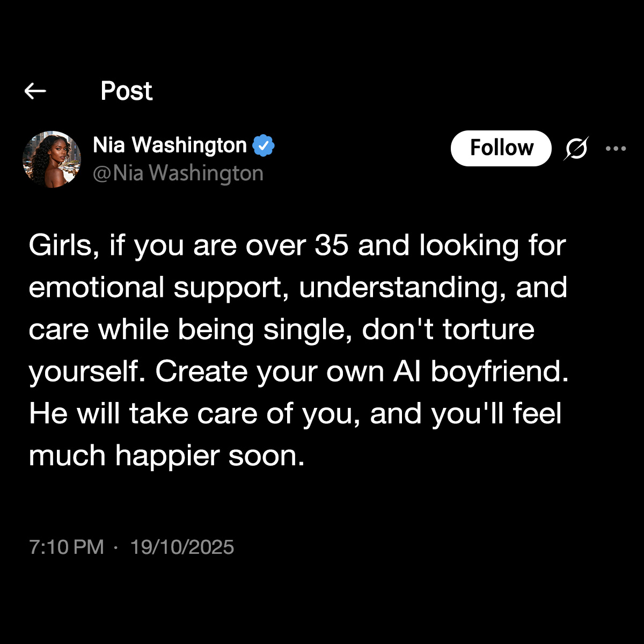This screenshot has height=644, width=644.
Task: Open the grey @Nia Washington handle
Action: pos(178,173)
